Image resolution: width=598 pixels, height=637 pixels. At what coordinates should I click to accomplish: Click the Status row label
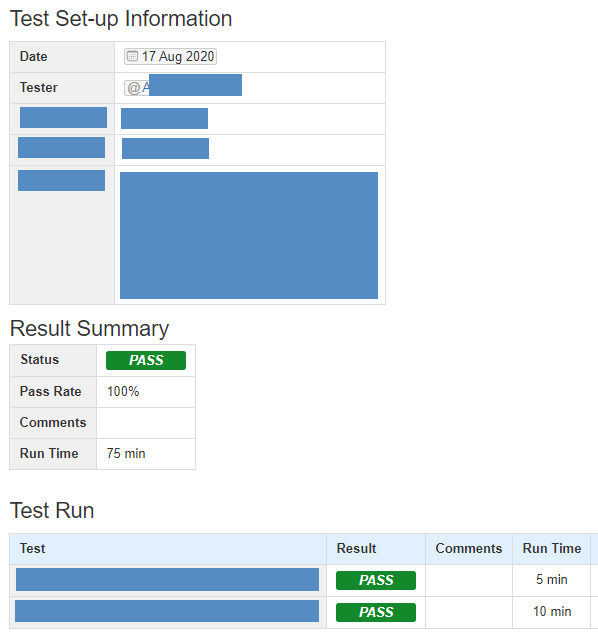point(40,360)
